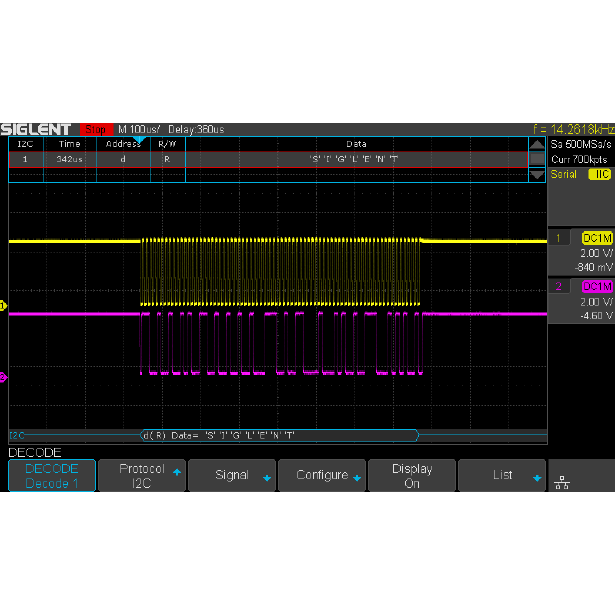The height and width of the screenshot is (615, 615).
Task: Click channel 1 -840 mV offset value
Action: 593,267
